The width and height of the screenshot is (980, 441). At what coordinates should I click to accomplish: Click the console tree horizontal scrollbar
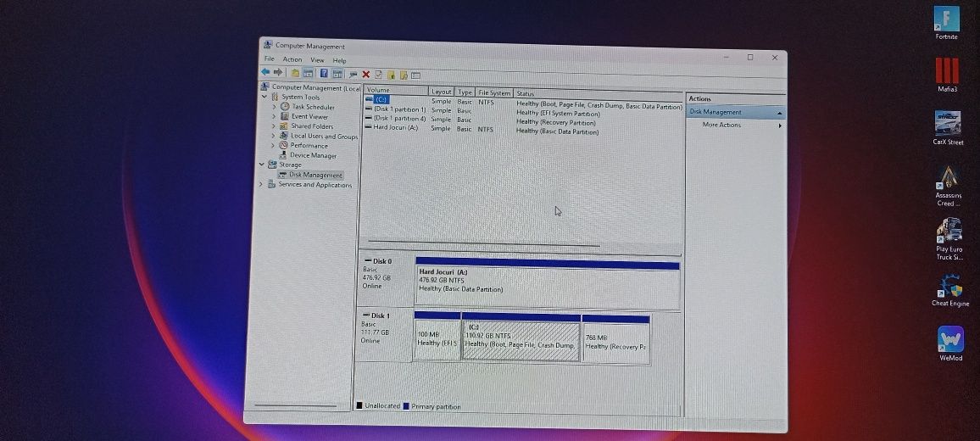[295, 406]
